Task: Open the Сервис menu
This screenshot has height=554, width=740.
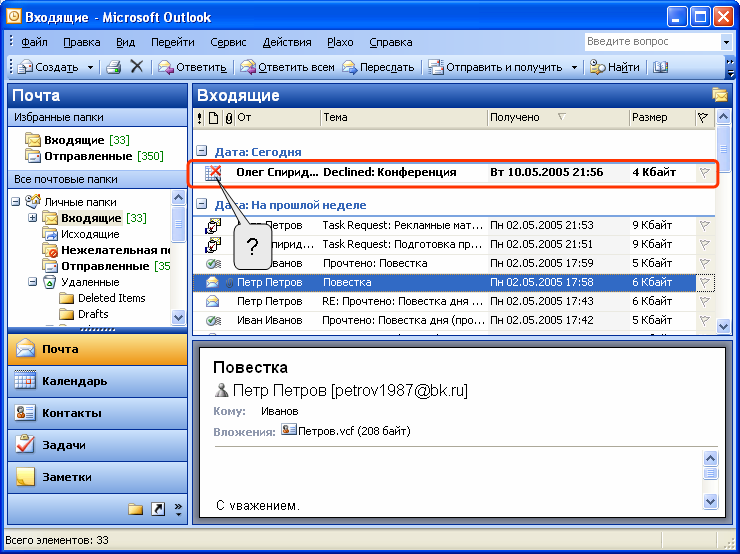Action: coord(228,42)
